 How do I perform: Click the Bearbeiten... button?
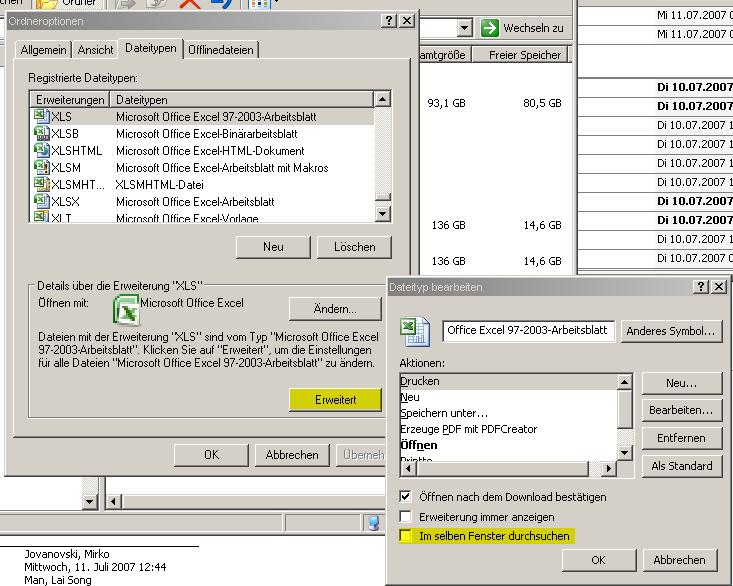[x=682, y=410]
